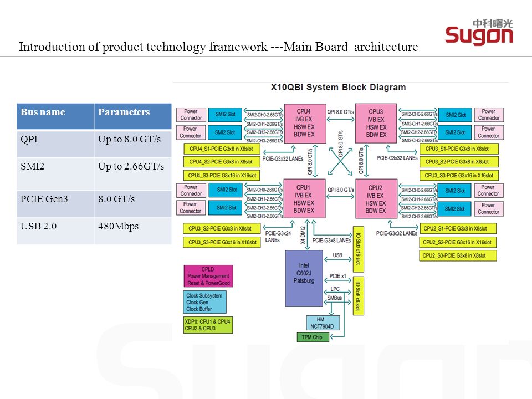532x399 pixels.
Task: Select the 'Bus name' table header
Action: point(55,116)
